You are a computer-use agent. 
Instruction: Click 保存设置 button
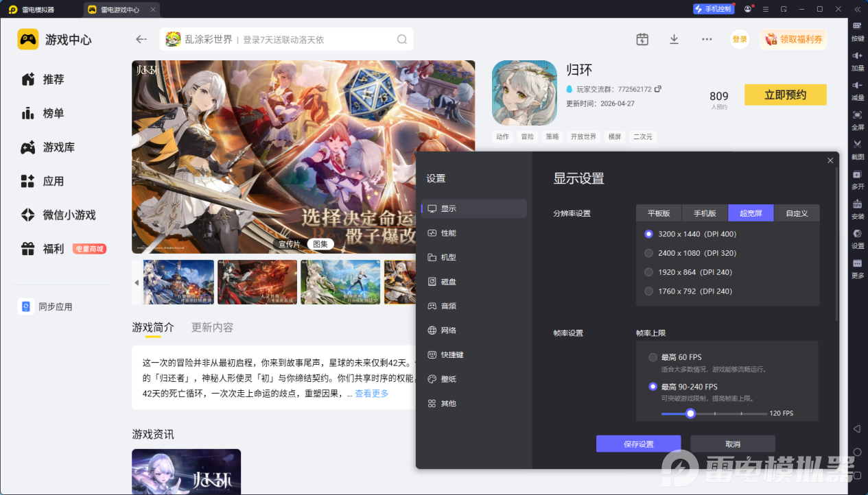638,444
